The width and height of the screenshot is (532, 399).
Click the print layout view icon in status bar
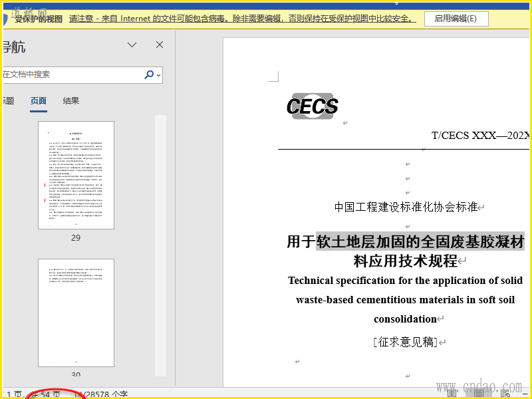[479, 394]
